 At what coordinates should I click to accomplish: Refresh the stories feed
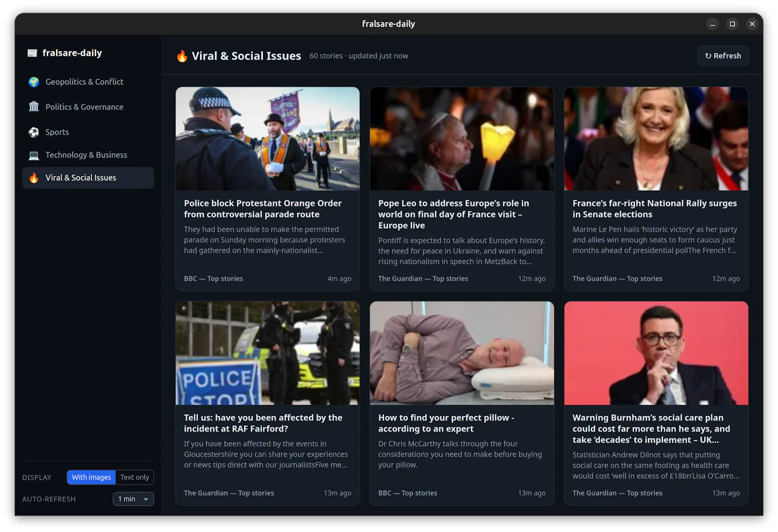(x=723, y=56)
